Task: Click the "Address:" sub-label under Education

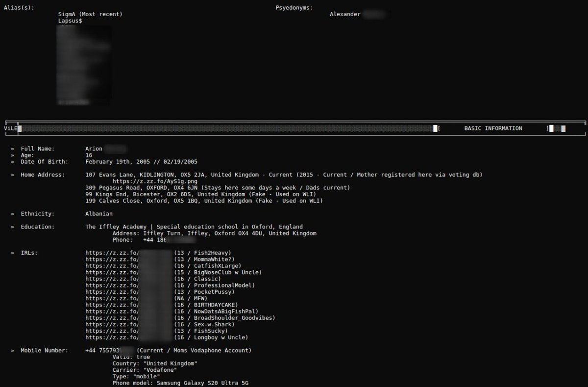Action: (126, 233)
